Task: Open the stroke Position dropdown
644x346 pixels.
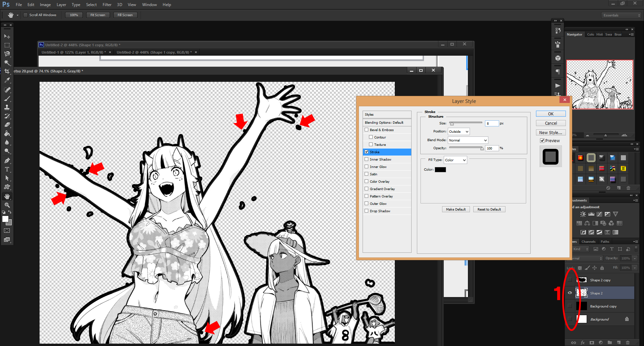Action: click(x=459, y=132)
